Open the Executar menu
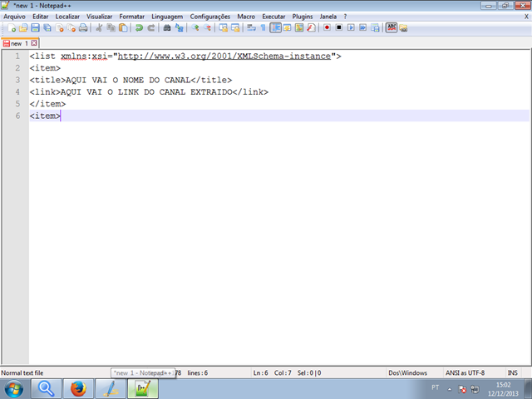 (x=273, y=17)
